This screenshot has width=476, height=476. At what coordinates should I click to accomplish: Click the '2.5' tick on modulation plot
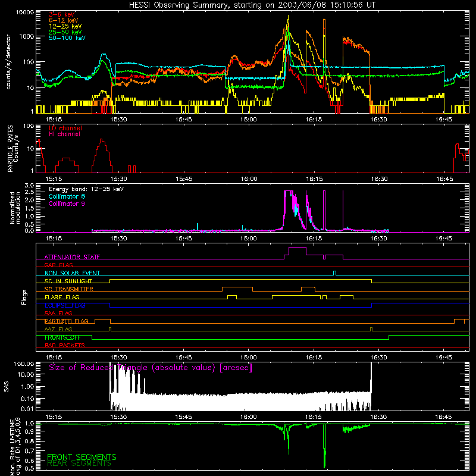(29, 192)
